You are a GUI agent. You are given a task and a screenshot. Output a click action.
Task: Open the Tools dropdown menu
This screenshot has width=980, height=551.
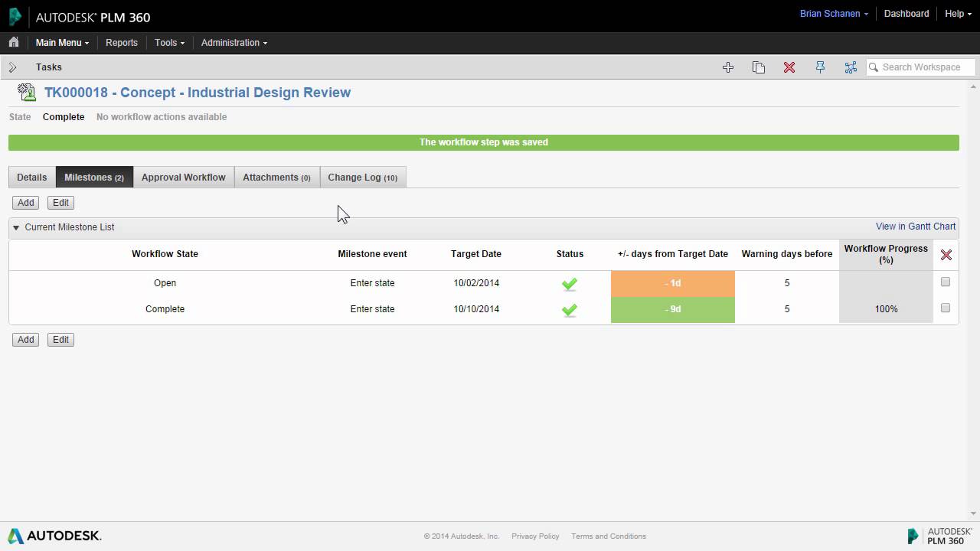(169, 43)
